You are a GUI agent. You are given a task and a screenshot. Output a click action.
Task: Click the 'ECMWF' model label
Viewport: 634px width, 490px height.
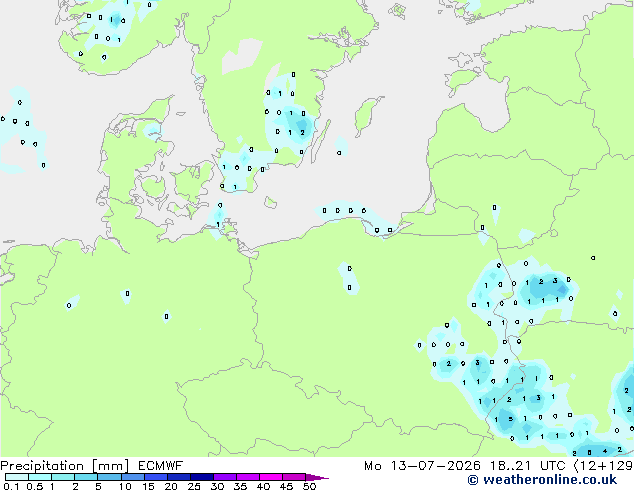coord(161,466)
